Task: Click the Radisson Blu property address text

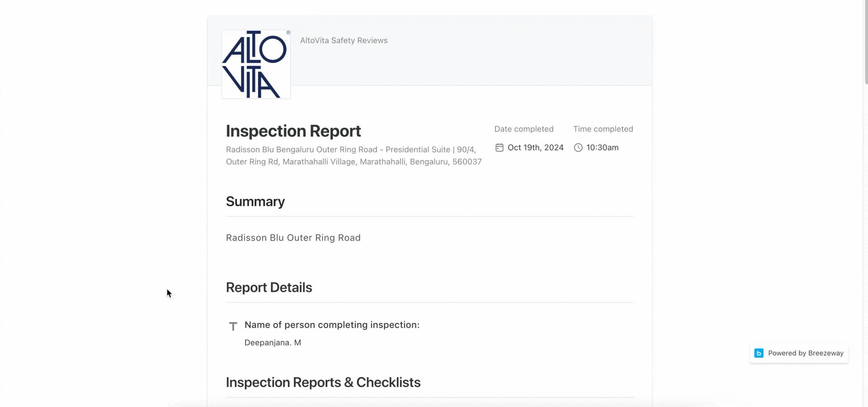Action: pyautogui.click(x=354, y=156)
